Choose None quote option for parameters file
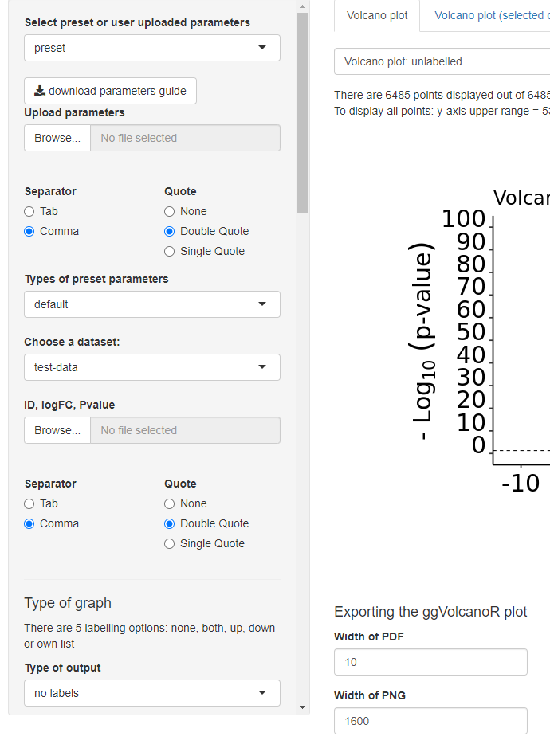 (x=169, y=212)
